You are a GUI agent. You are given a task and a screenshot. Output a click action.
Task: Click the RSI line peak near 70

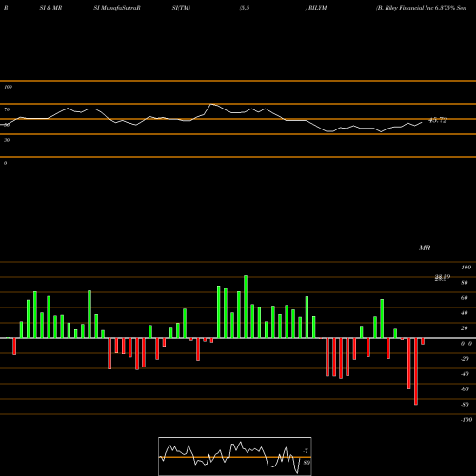coord(211,104)
